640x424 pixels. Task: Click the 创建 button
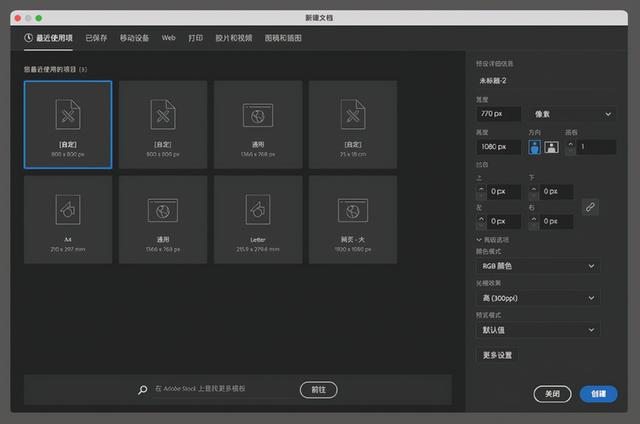tap(598, 394)
